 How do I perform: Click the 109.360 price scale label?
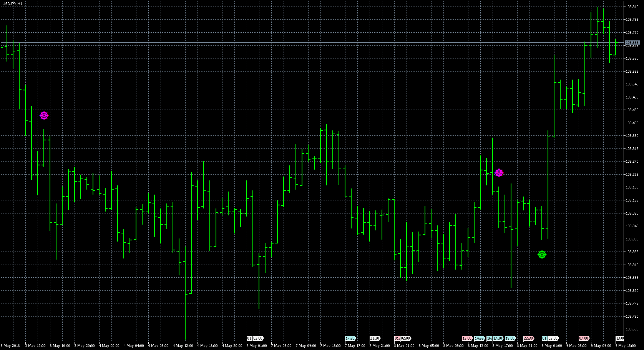tap(632, 135)
